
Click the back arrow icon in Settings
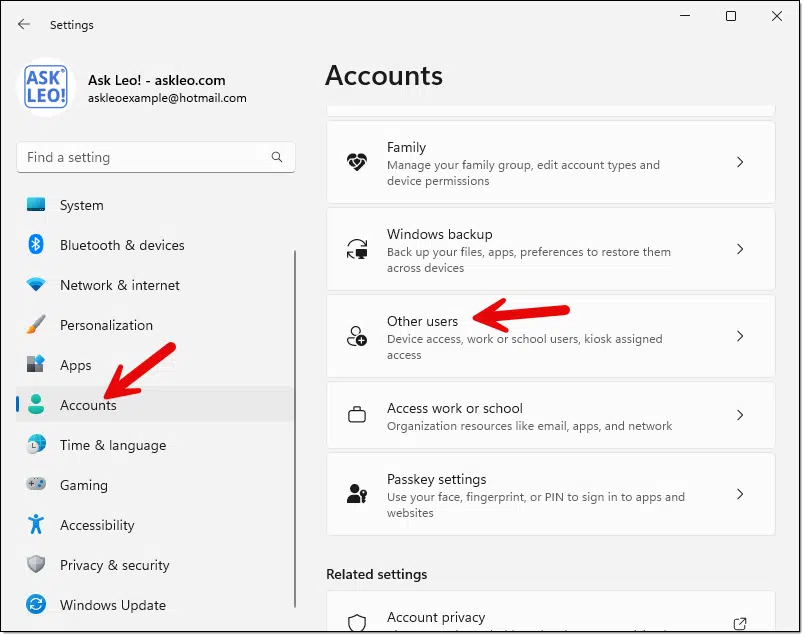24,25
